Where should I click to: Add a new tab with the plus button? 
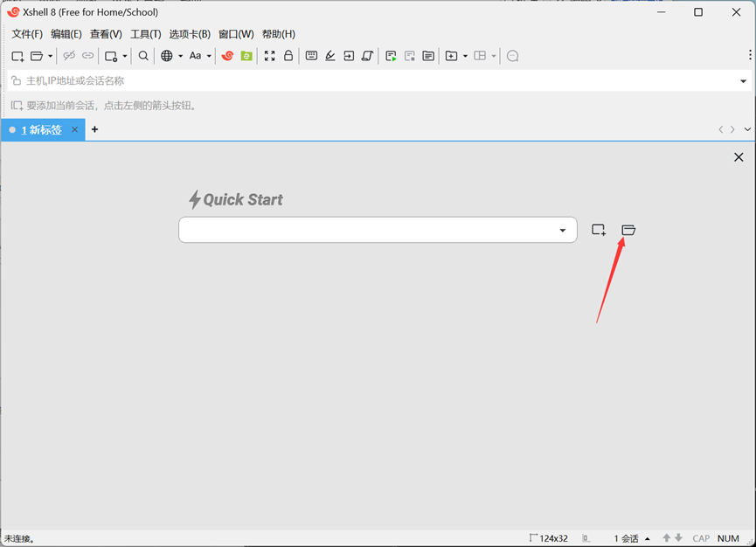95,129
